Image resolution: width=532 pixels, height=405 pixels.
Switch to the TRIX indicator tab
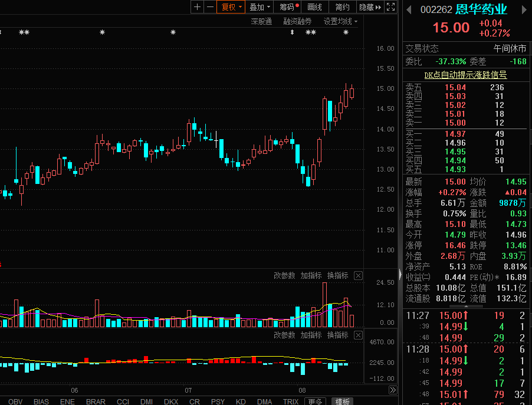click(291, 401)
